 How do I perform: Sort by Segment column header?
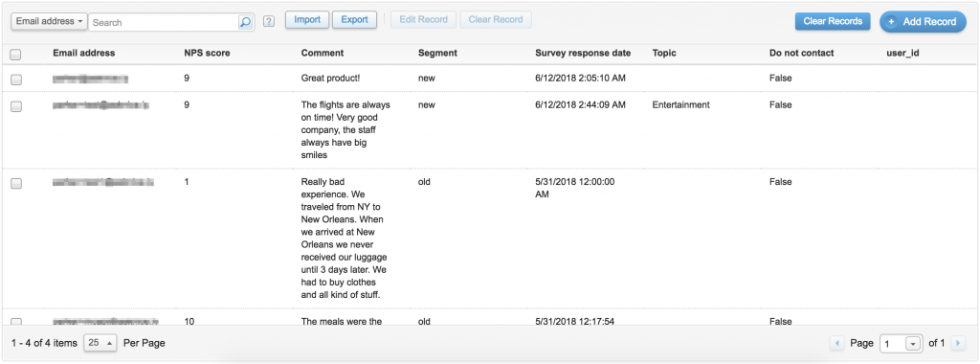pyautogui.click(x=437, y=53)
